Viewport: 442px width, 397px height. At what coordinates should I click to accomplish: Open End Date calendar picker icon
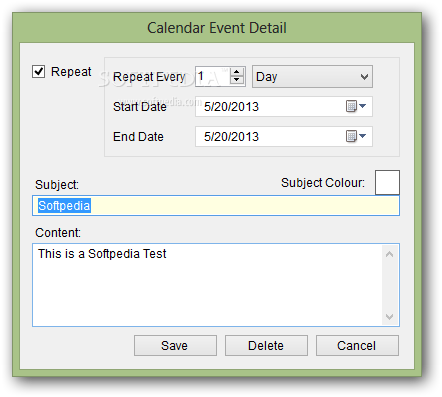pyautogui.click(x=355, y=136)
